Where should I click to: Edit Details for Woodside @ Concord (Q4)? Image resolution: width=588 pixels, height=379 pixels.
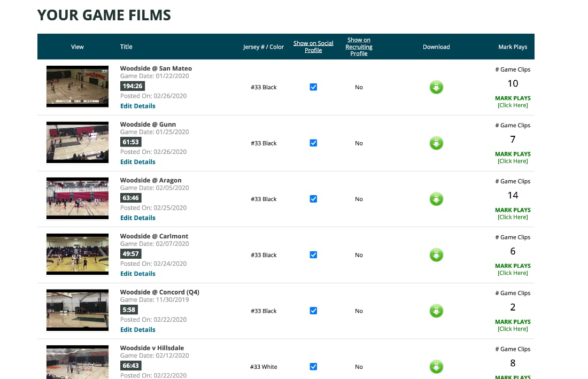tap(137, 329)
